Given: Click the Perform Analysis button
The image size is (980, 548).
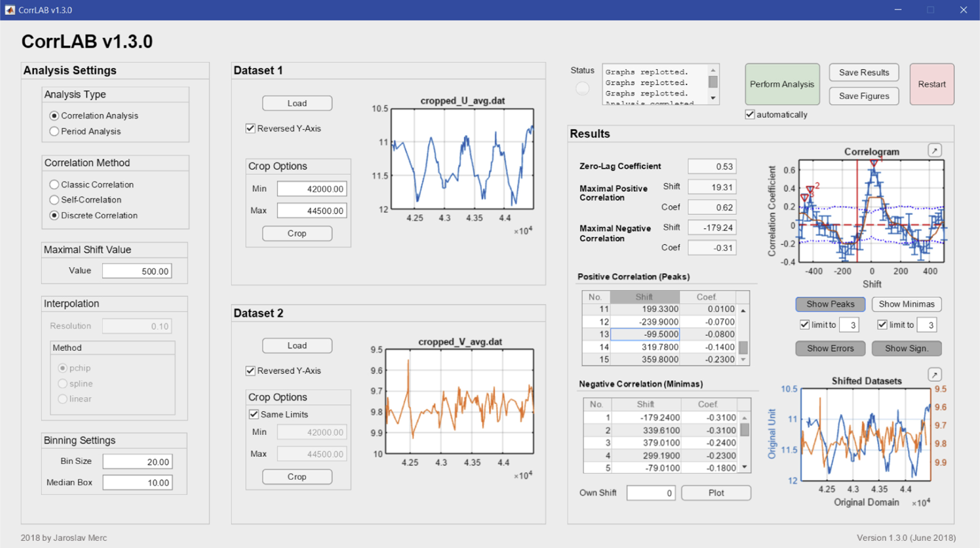Looking at the screenshot, I should [782, 84].
